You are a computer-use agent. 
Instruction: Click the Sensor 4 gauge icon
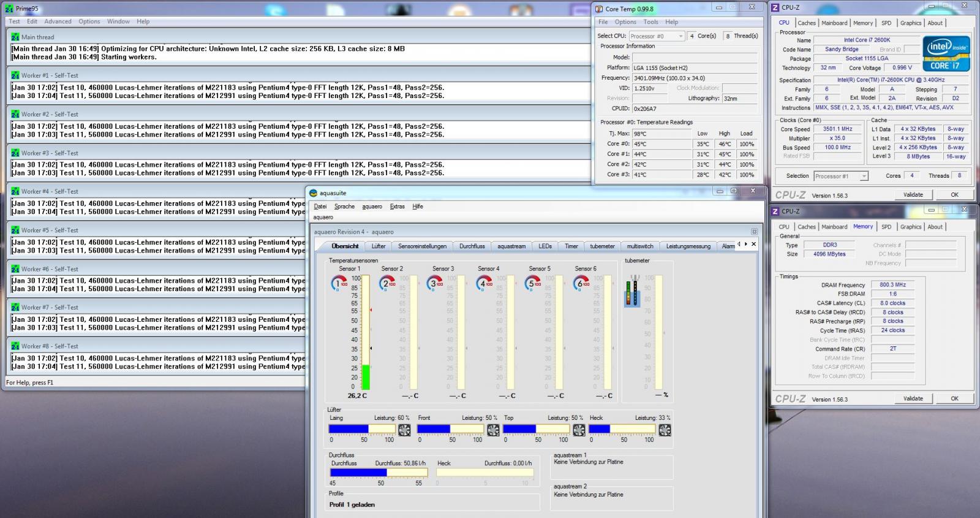click(484, 283)
